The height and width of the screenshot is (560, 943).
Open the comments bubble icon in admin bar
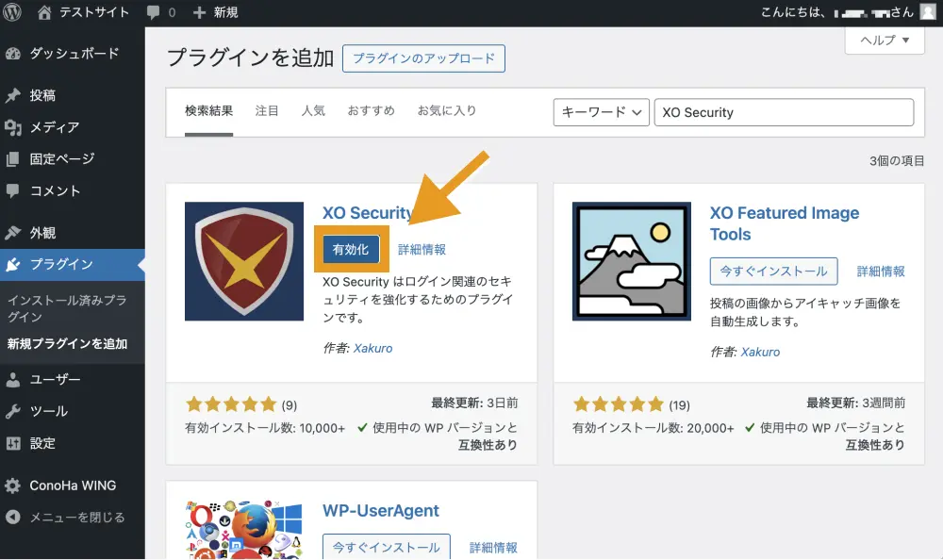tap(154, 12)
